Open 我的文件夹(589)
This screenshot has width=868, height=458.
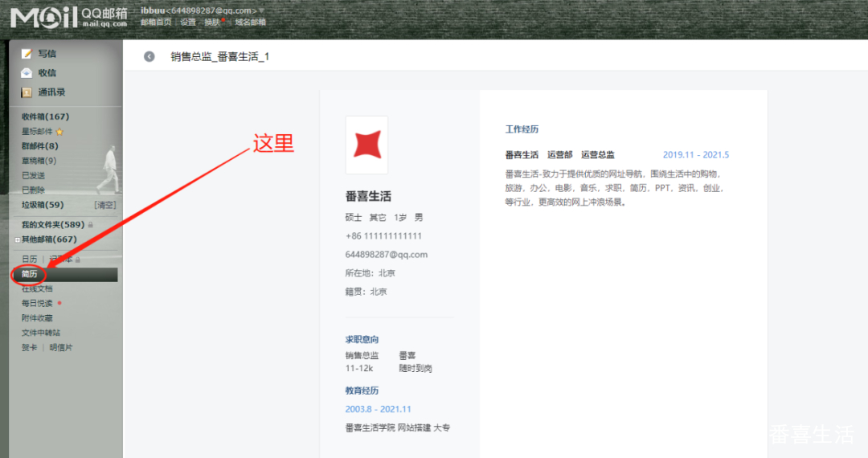pos(53,224)
